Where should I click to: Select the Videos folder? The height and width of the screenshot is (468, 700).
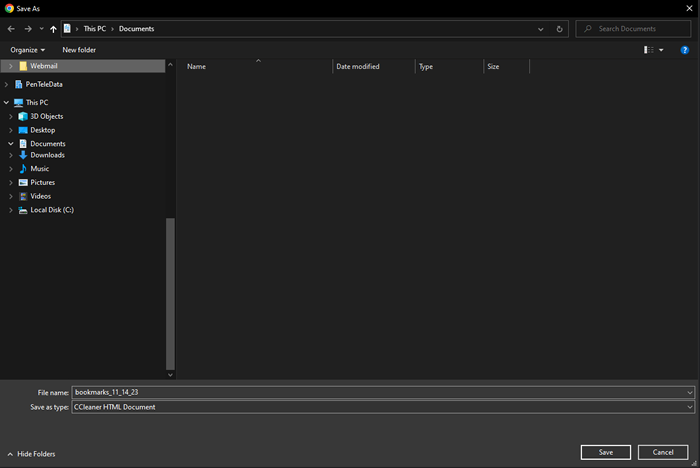40,196
